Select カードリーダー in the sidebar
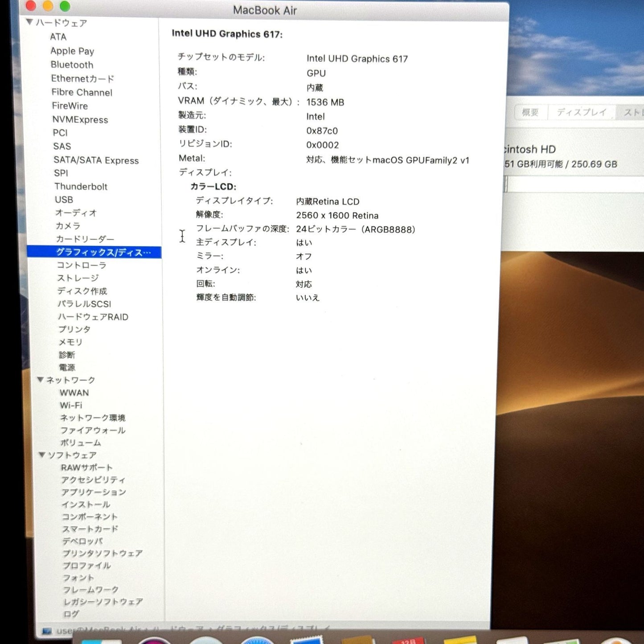This screenshot has height=644, width=644. tap(85, 239)
